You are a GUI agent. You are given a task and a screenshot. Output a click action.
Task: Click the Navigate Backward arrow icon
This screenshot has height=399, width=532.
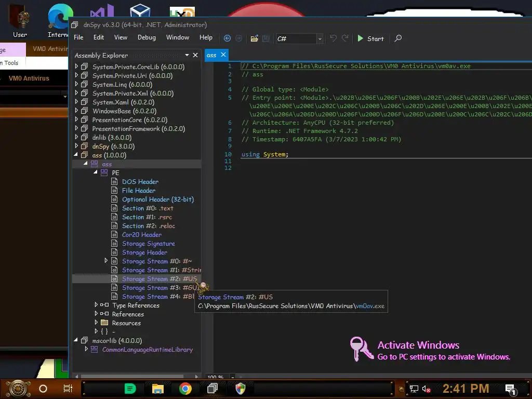pyautogui.click(x=228, y=38)
